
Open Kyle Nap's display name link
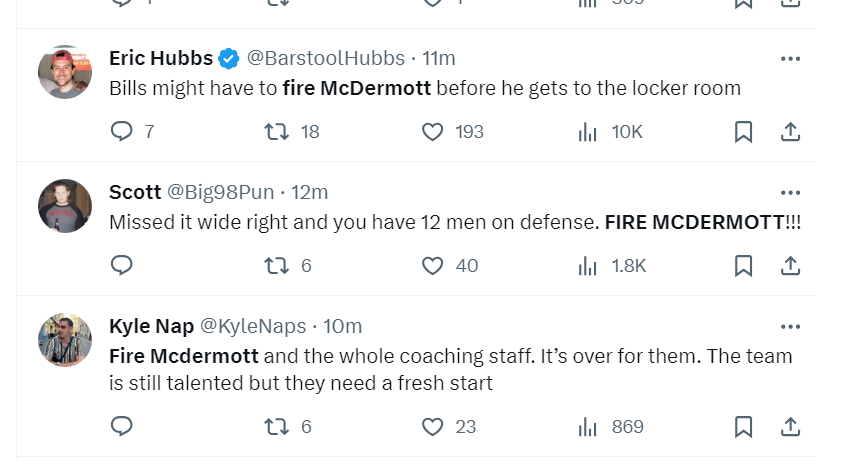tap(151, 326)
